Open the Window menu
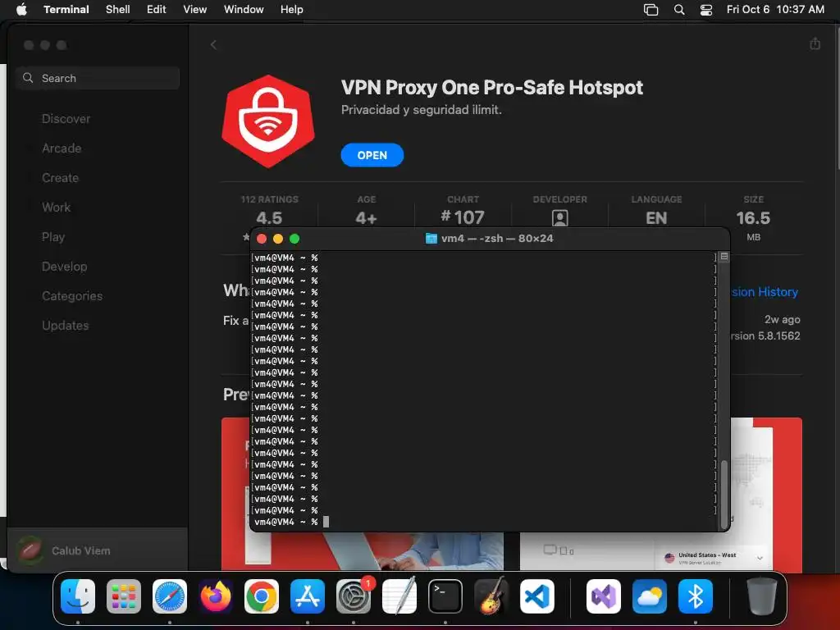The width and height of the screenshot is (840, 630). tap(244, 9)
